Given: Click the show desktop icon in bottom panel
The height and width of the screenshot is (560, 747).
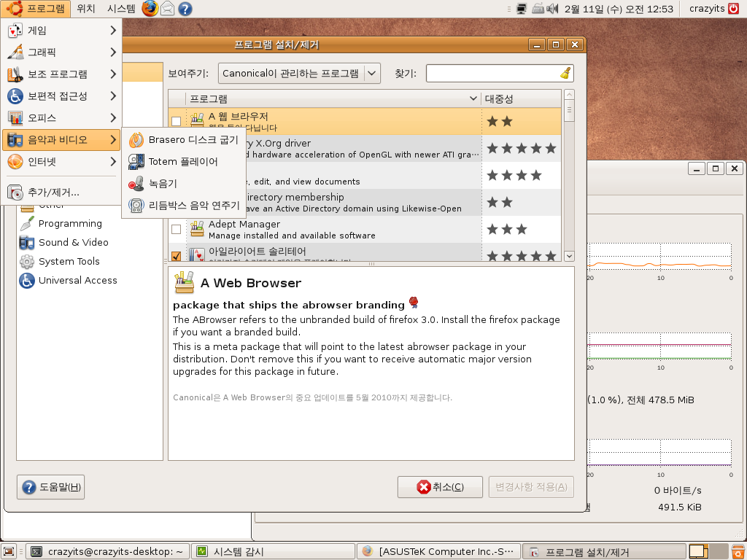Looking at the screenshot, I should 9,551.
